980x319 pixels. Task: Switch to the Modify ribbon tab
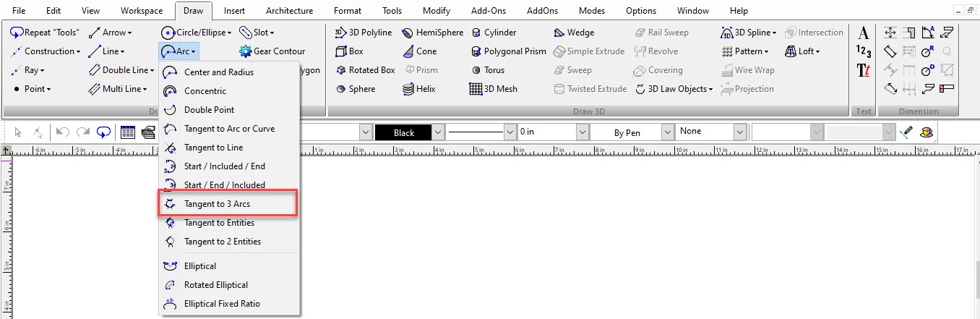[437, 11]
